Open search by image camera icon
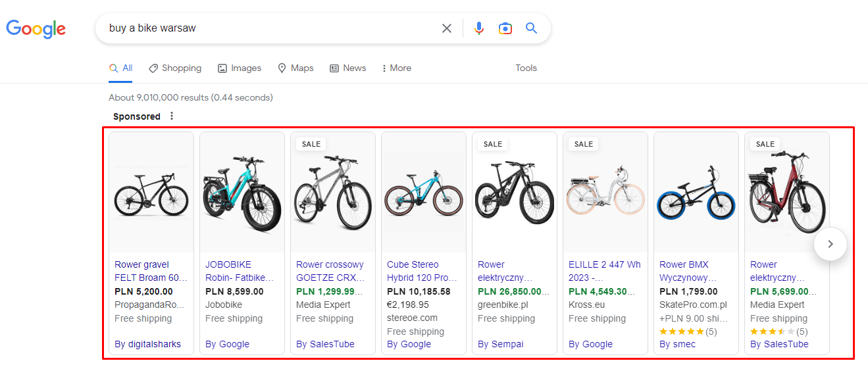Viewport: 868px width, 367px height. point(505,28)
